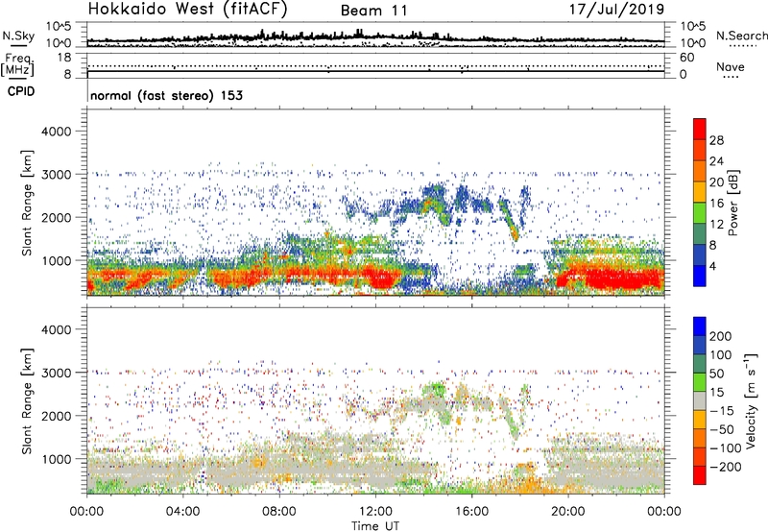
Task: Click the 'Nave' legend label
Action: pyautogui.click(x=731, y=67)
